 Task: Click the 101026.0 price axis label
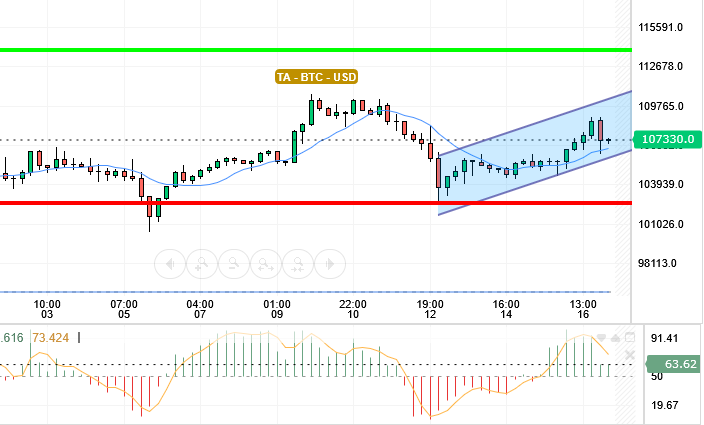pyautogui.click(x=660, y=224)
